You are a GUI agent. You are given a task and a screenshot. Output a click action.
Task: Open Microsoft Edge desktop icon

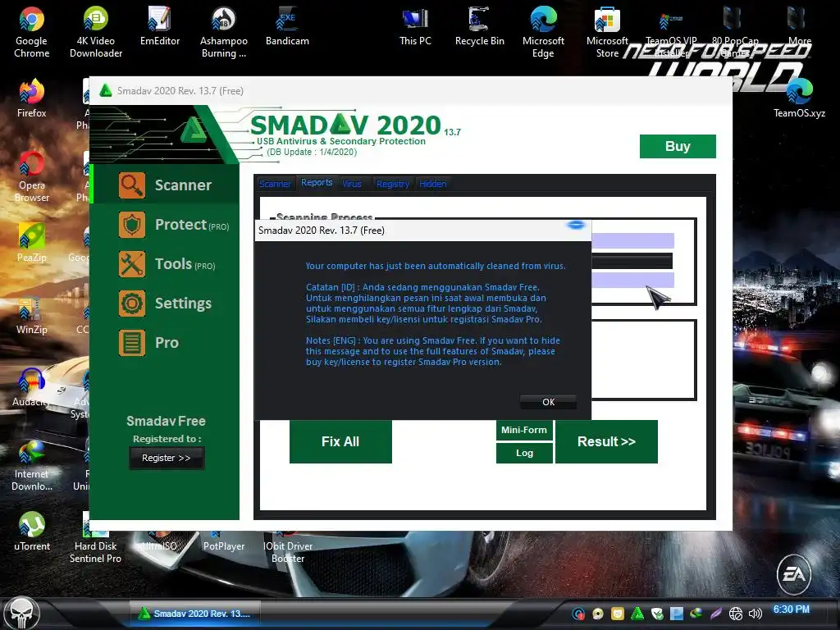pyautogui.click(x=543, y=32)
